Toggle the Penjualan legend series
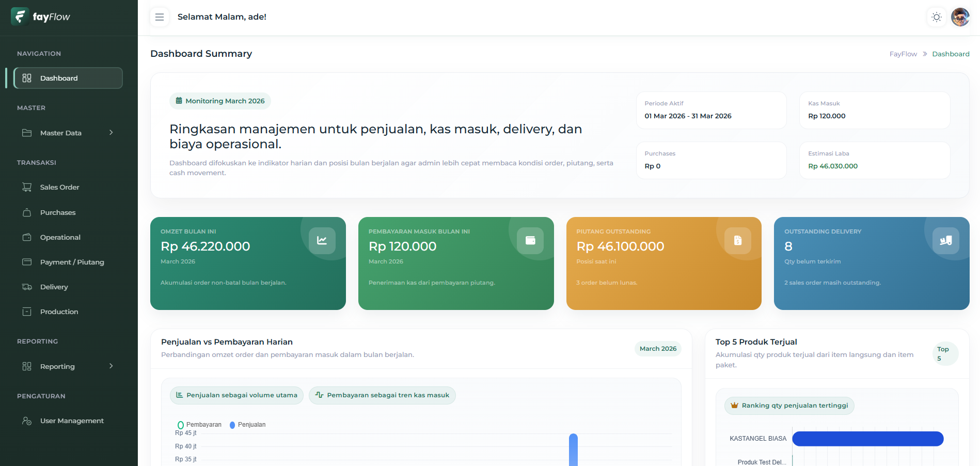 coord(248,425)
